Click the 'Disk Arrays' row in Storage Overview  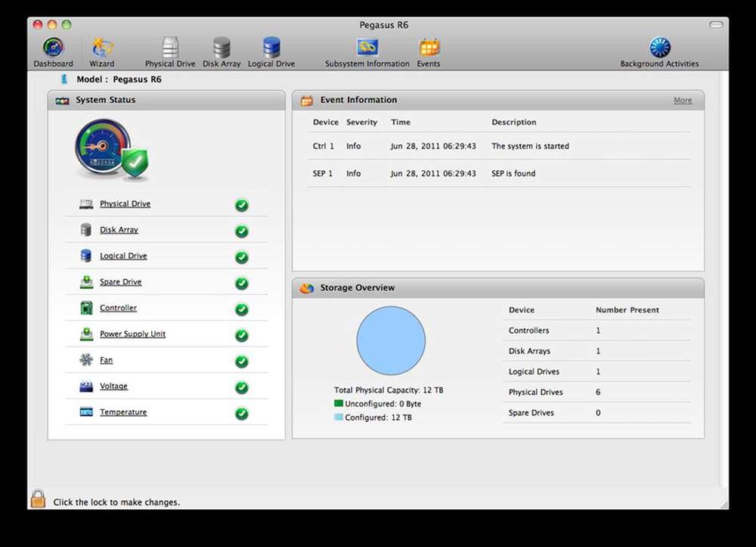coord(597,351)
